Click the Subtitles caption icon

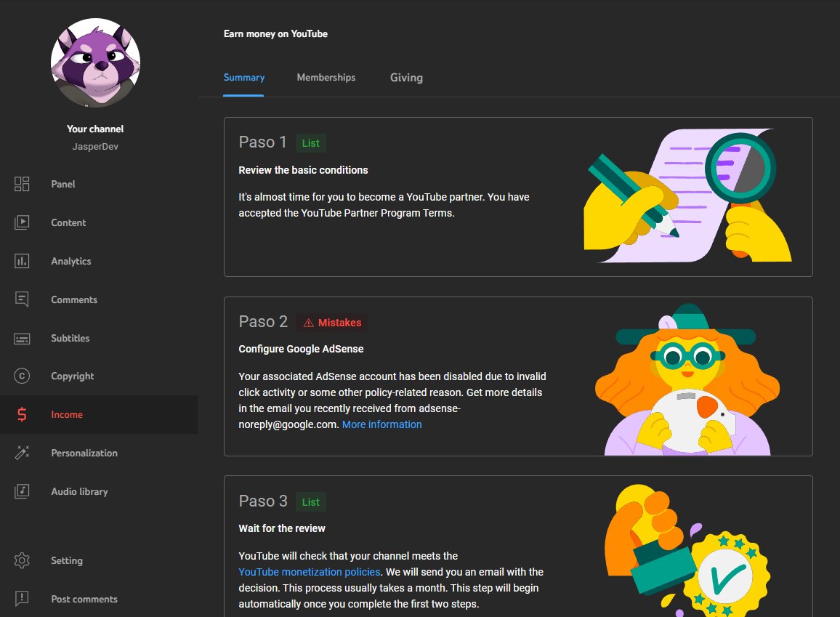(x=22, y=339)
